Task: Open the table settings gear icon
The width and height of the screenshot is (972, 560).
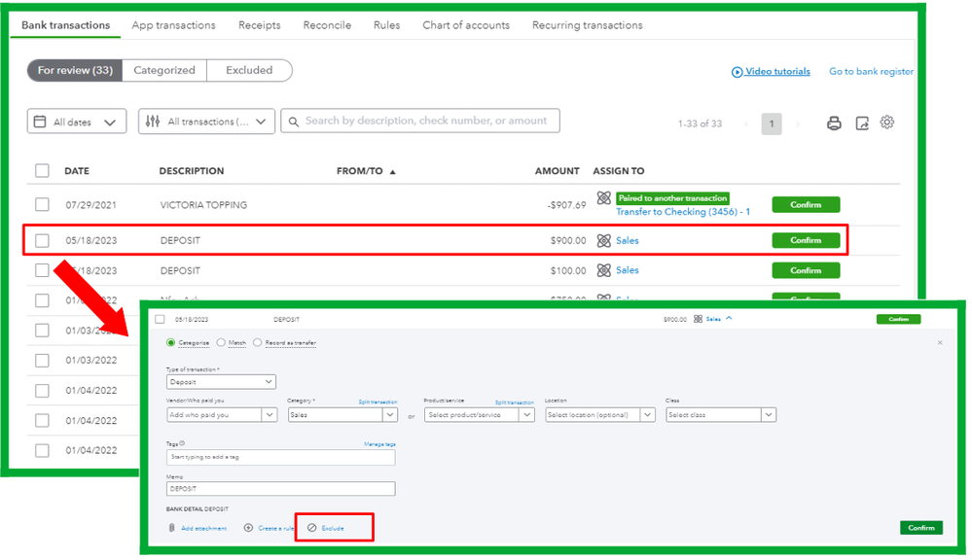Action: (x=887, y=122)
